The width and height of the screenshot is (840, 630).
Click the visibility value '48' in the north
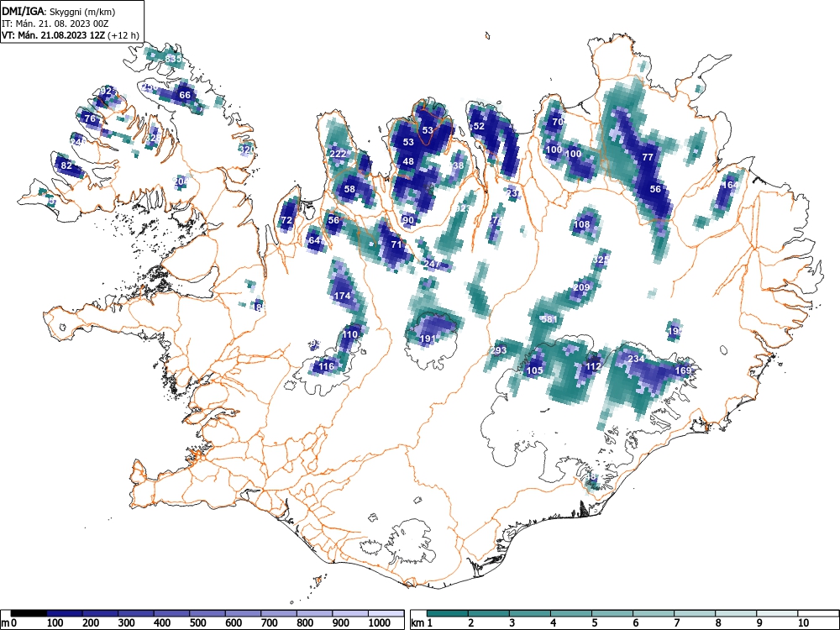(x=408, y=161)
